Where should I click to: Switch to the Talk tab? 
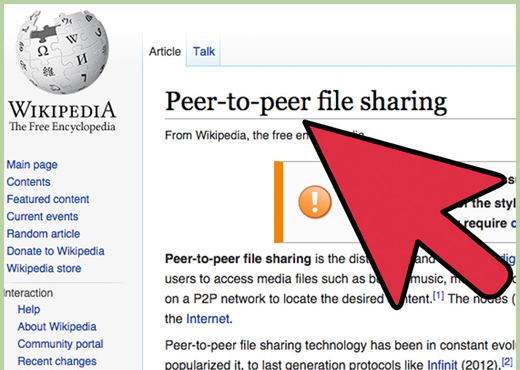point(204,52)
